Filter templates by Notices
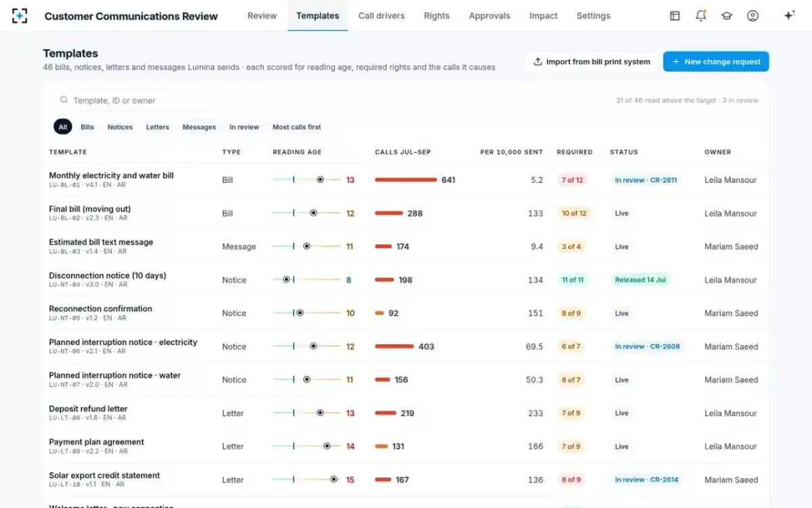The image size is (812, 508). (x=120, y=127)
